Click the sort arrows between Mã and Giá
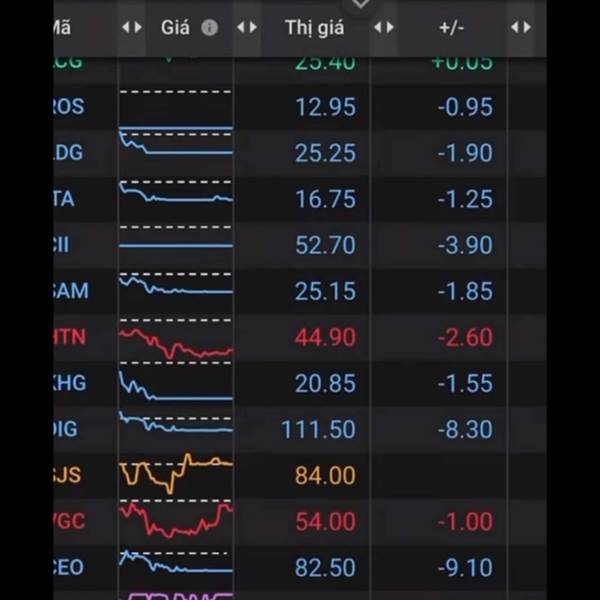600x600 pixels. tap(132, 28)
